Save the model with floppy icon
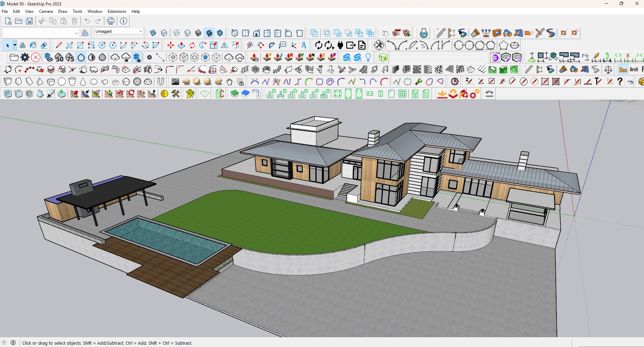The width and height of the screenshot is (644, 347). pyautogui.click(x=30, y=21)
